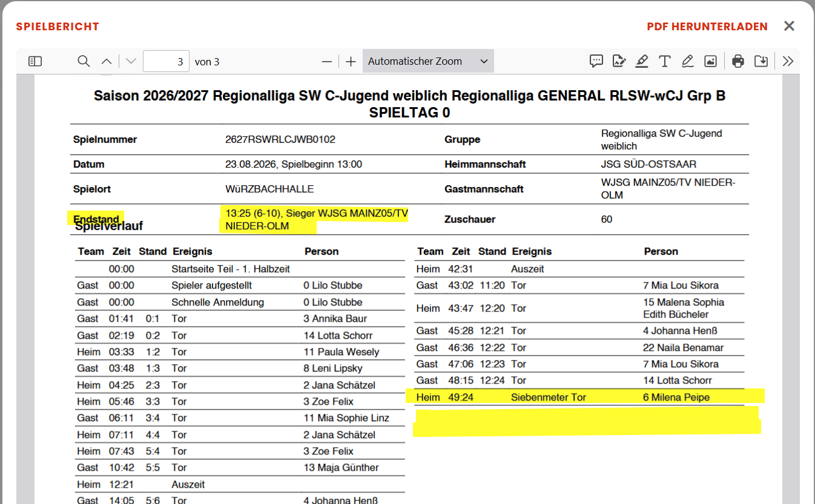Open the find in document search icon
Viewport: 815px width, 504px height.
click(84, 61)
